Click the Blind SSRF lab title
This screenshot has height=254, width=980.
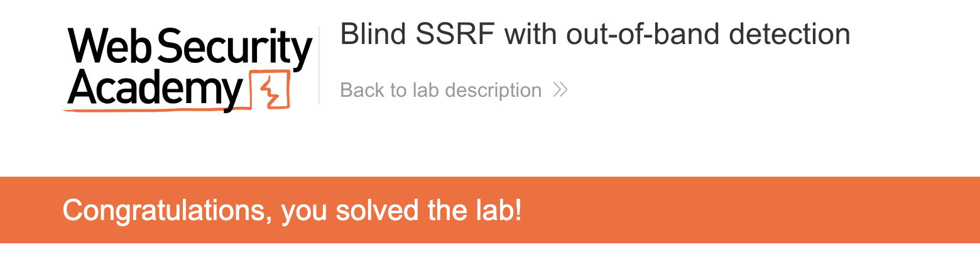pyautogui.click(x=594, y=35)
